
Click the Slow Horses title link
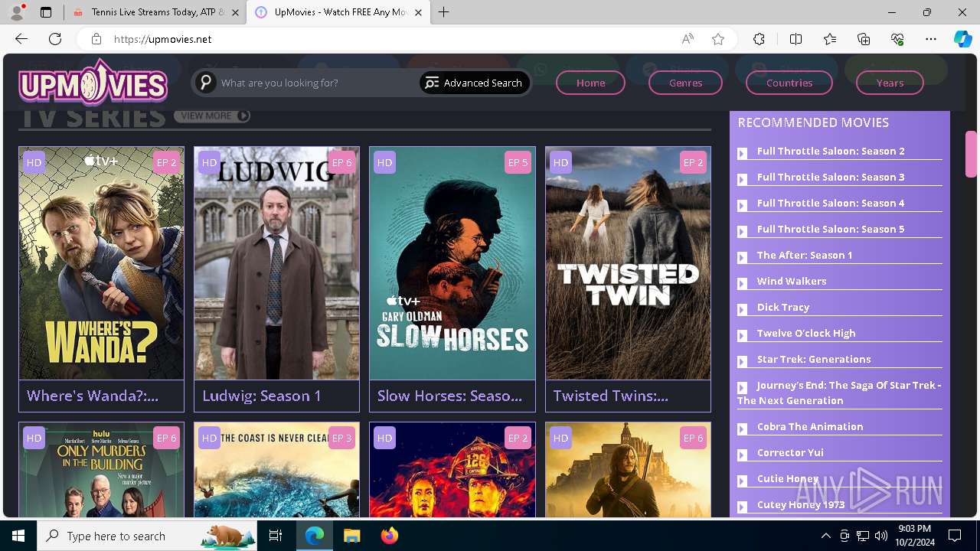pyautogui.click(x=449, y=396)
